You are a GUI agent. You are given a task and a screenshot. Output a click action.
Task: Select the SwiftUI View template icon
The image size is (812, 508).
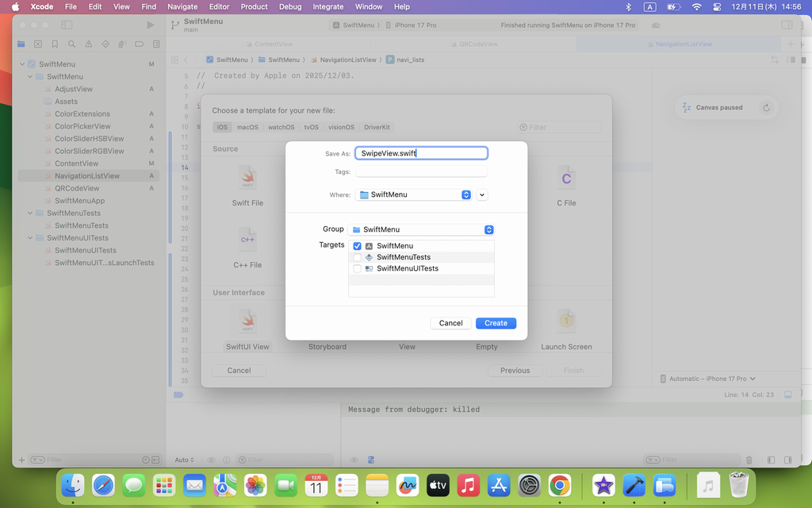click(247, 321)
